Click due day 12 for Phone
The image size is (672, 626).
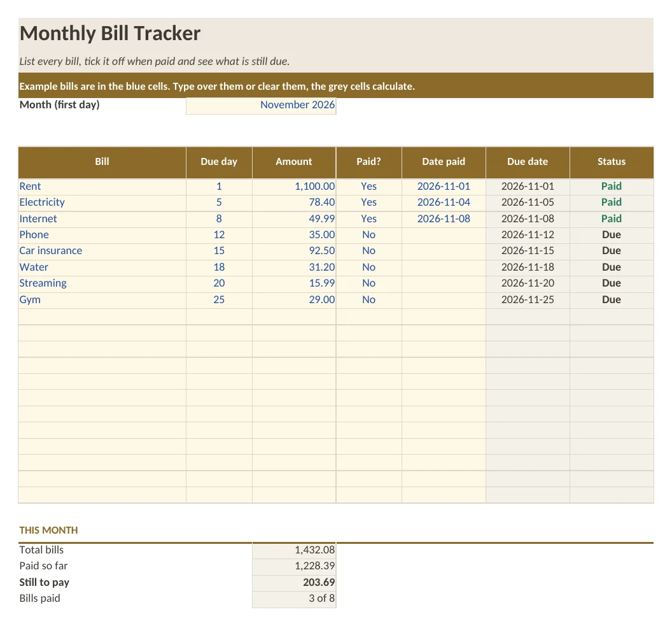(x=219, y=236)
